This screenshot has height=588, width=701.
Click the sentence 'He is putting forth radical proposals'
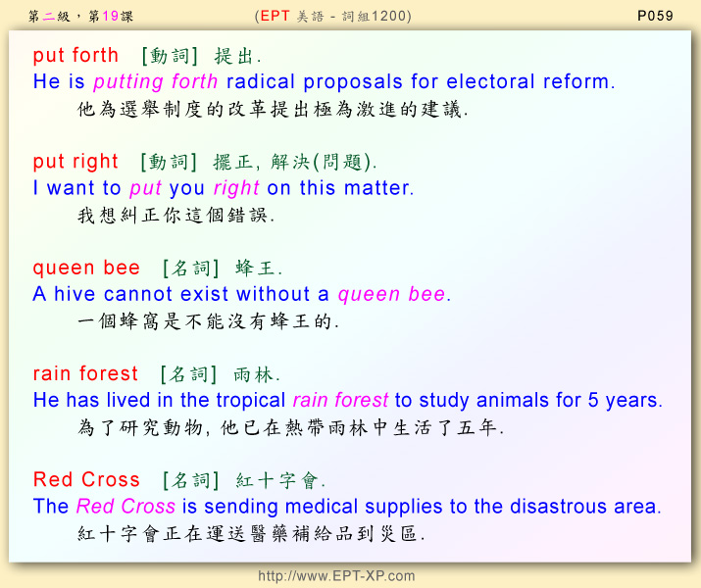point(325,82)
